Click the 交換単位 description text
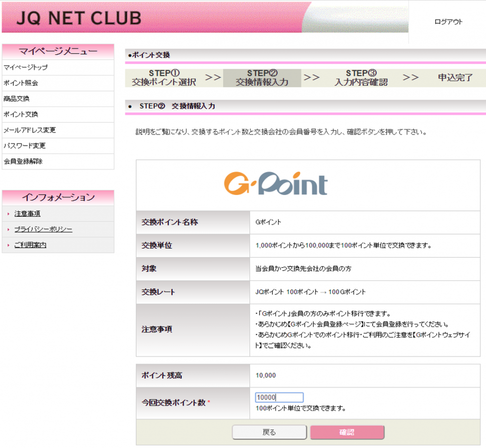Viewport: 486px width, 448px height. tap(343, 245)
